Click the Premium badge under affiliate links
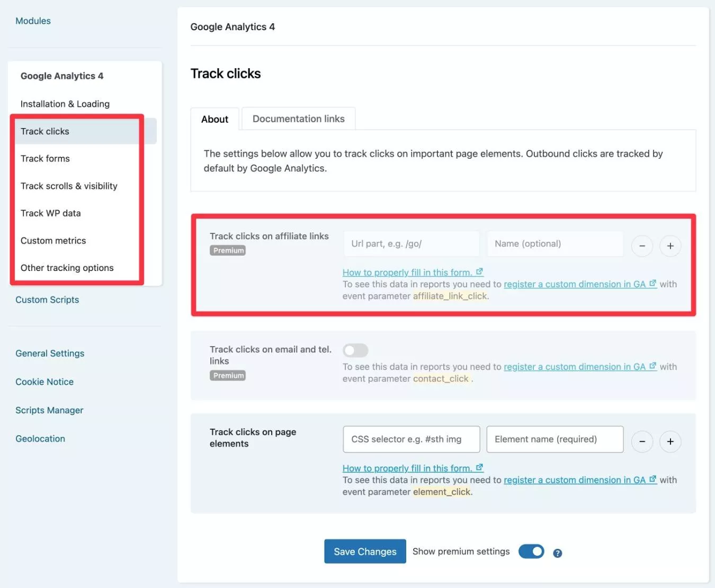This screenshot has height=588, width=715. pyautogui.click(x=228, y=250)
